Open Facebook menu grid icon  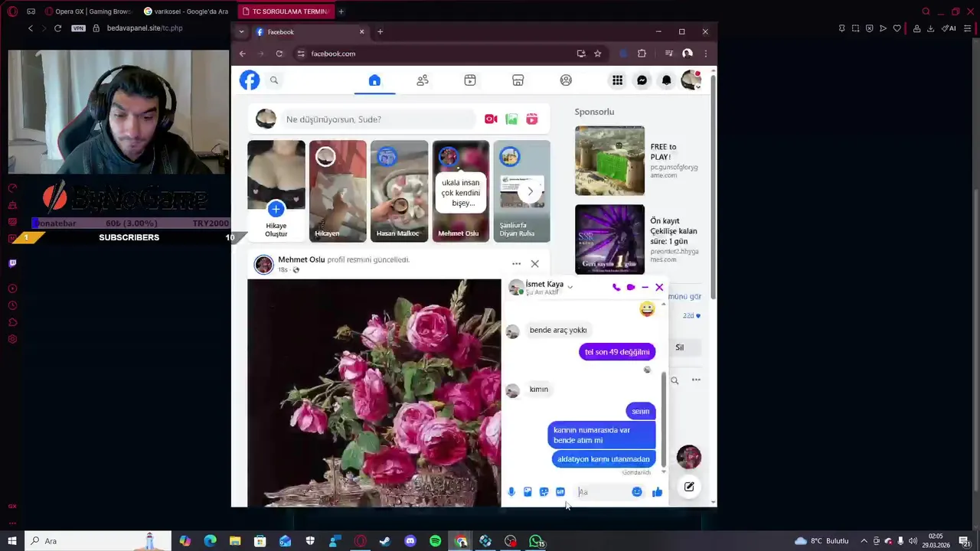[x=617, y=80]
